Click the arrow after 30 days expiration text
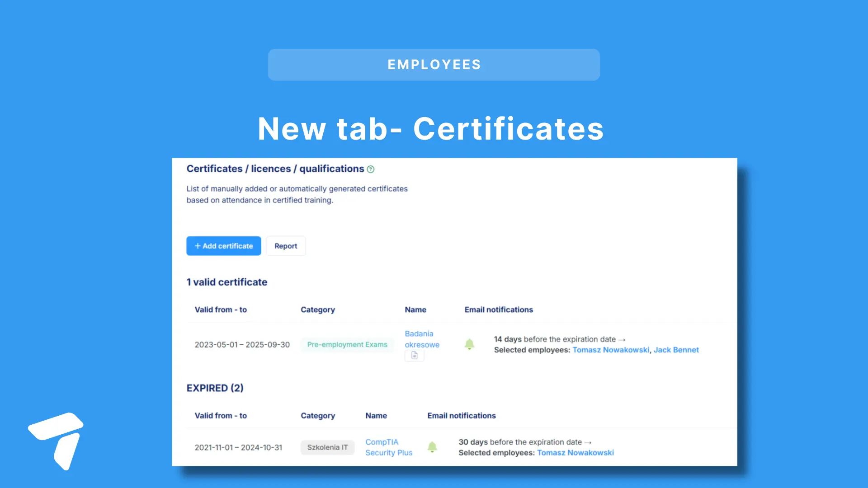The image size is (868, 488). click(588, 442)
